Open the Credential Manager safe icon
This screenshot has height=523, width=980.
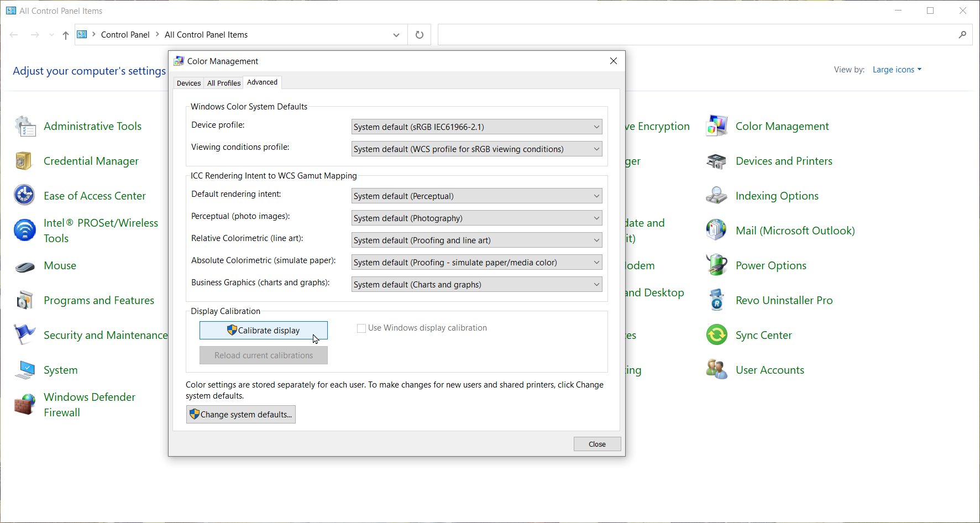pos(25,161)
